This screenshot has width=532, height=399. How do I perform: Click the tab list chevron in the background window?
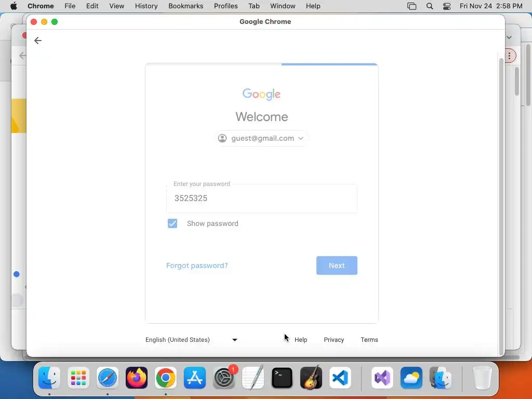(x=509, y=37)
